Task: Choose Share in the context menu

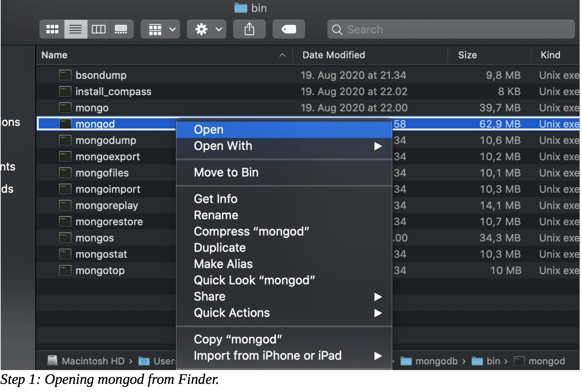Action: pos(284,296)
